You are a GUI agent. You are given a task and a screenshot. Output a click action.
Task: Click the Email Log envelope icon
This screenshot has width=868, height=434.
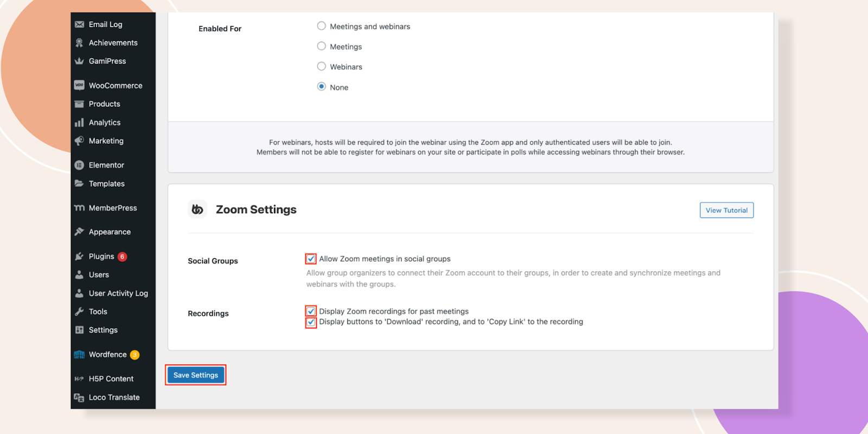pos(79,24)
